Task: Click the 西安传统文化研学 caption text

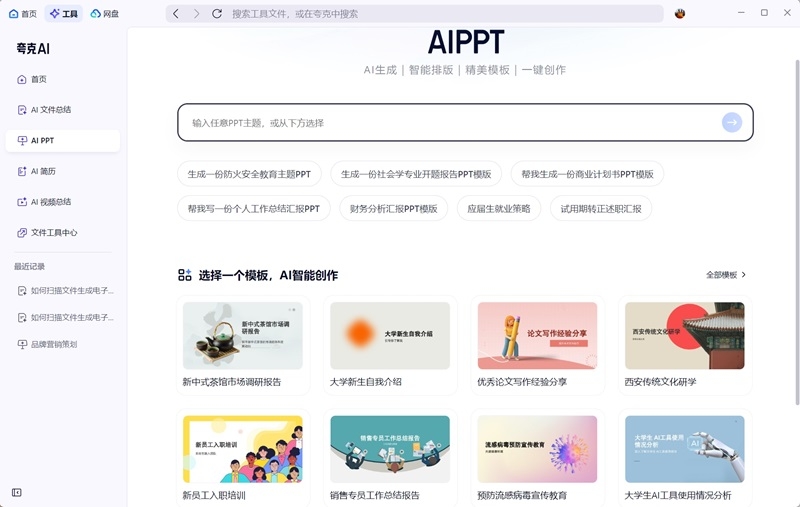Action: tap(660, 382)
